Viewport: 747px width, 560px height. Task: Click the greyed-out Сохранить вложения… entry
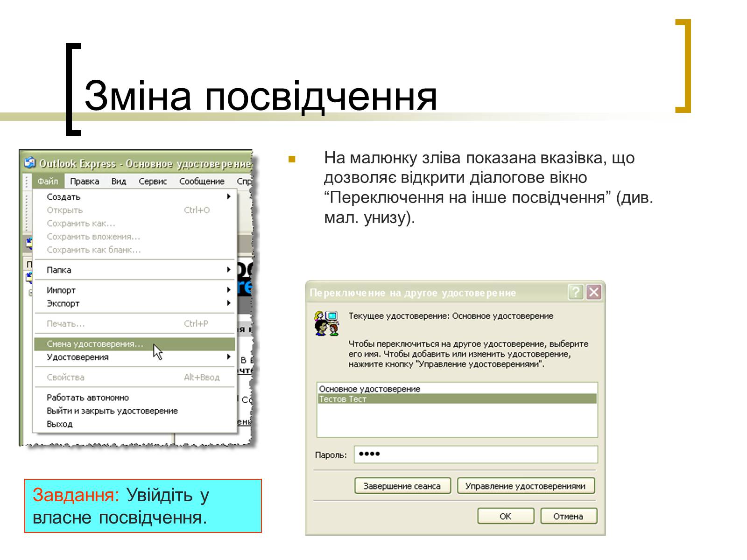pyautogui.click(x=134, y=237)
